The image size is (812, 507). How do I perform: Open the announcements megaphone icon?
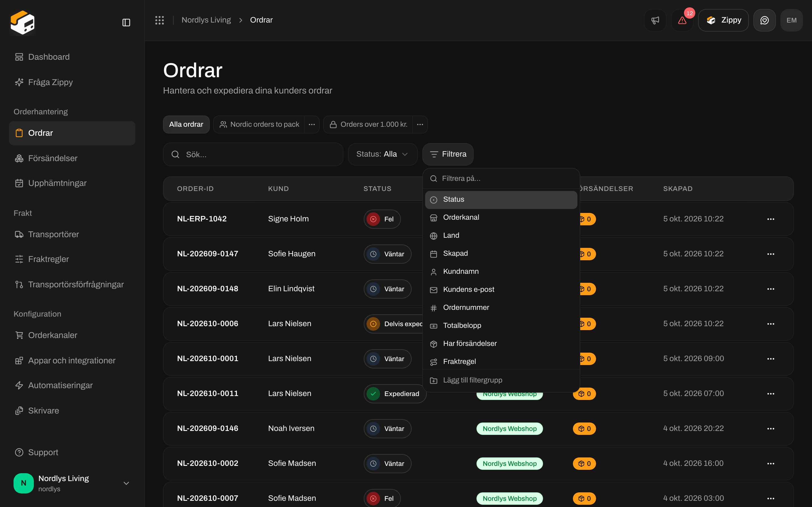(x=655, y=20)
